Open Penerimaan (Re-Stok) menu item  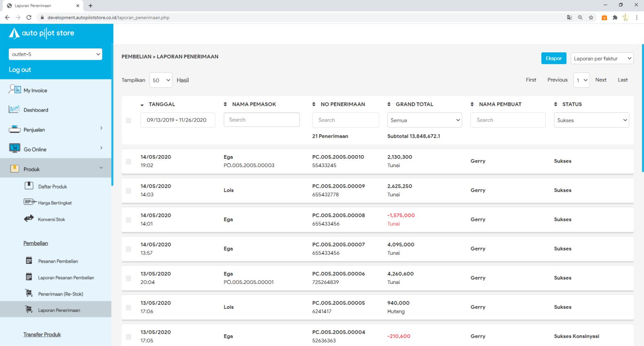point(60,294)
